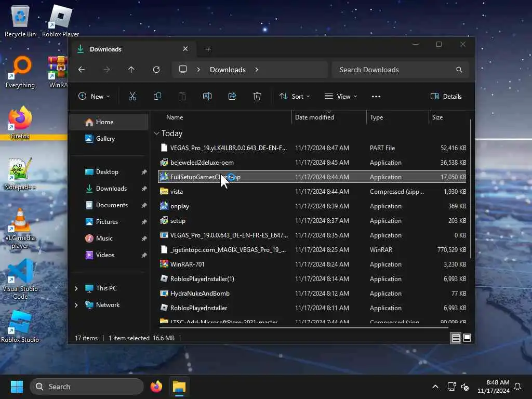Unpin Desktop from quick access

click(x=144, y=172)
